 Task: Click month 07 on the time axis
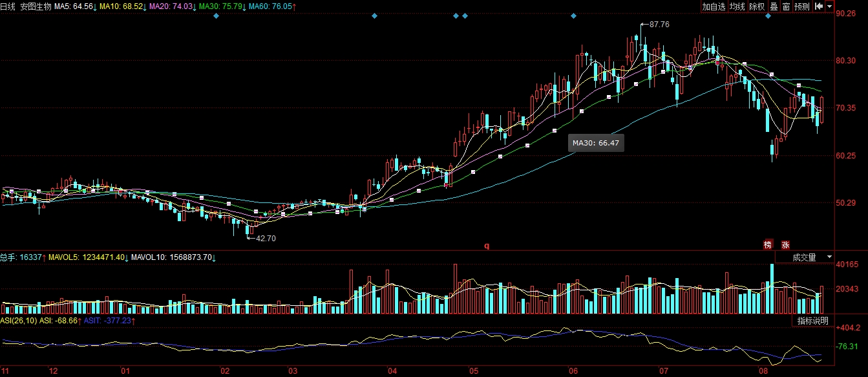point(664,372)
